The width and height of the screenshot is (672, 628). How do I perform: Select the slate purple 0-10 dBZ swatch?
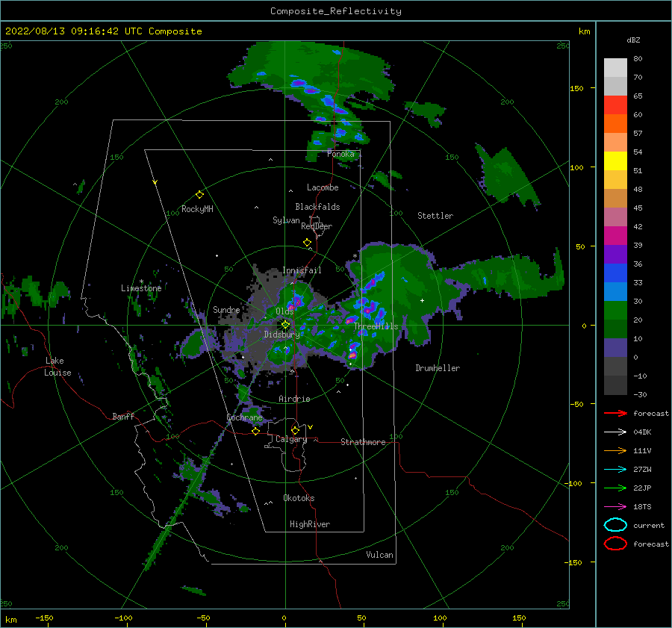coord(615,347)
